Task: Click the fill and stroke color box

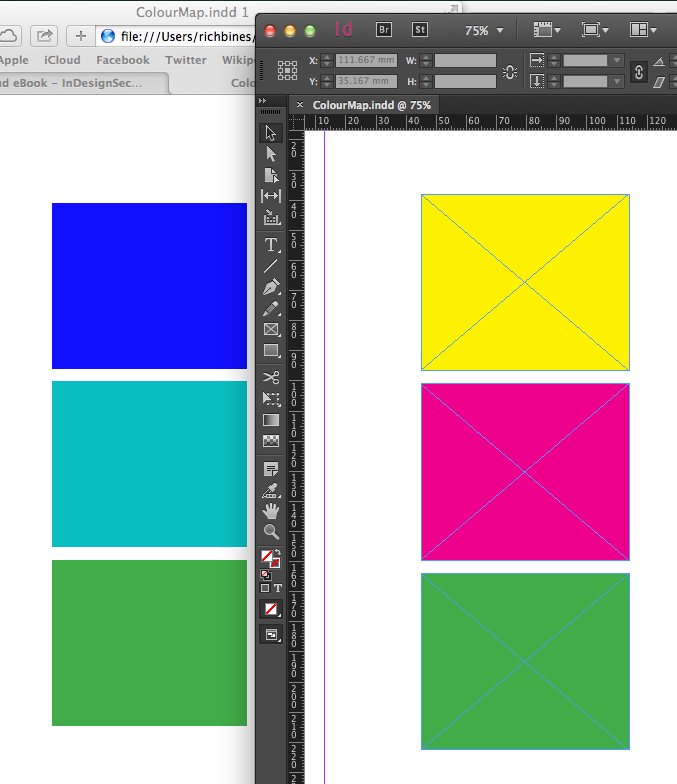Action: click(269, 558)
